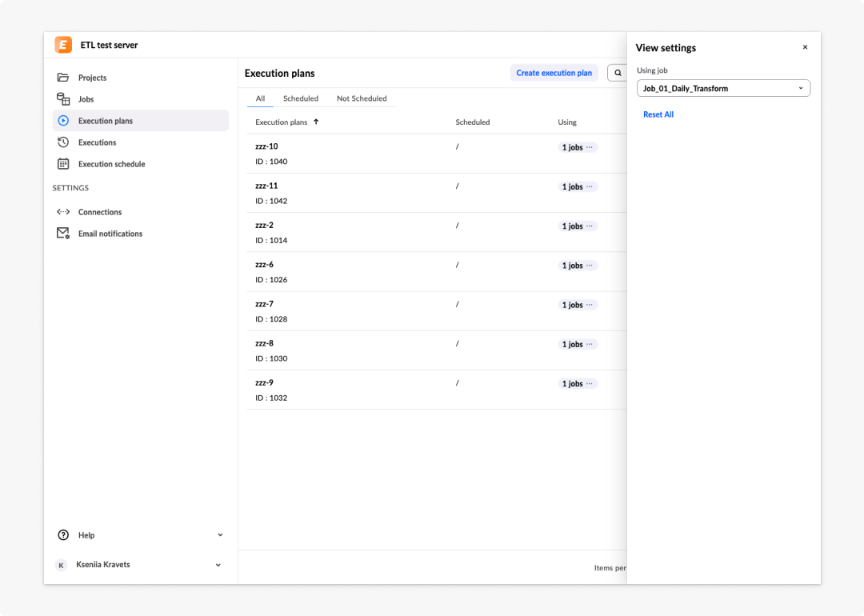
Task: Click ellipsis on zzz-10 jobs badge
Action: tap(590, 147)
